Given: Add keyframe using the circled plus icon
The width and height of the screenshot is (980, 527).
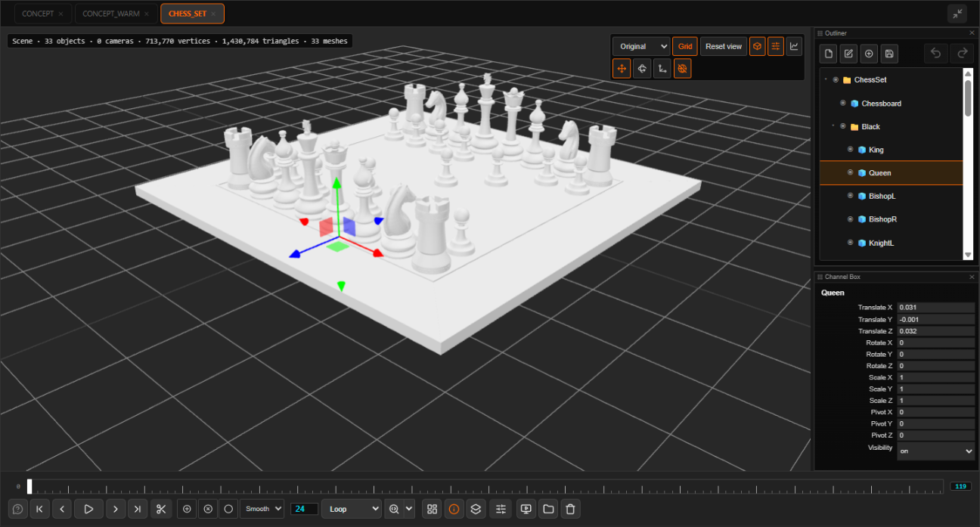Looking at the screenshot, I should pos(187,509).
